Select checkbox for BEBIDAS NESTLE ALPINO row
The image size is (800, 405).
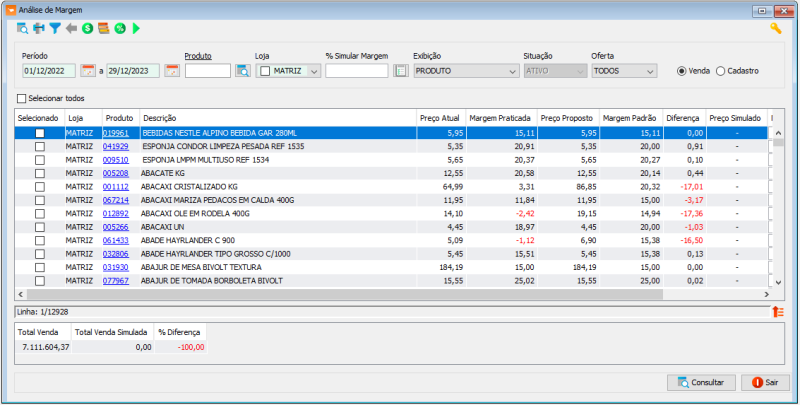pyautogui.click(x=39, y=133)
